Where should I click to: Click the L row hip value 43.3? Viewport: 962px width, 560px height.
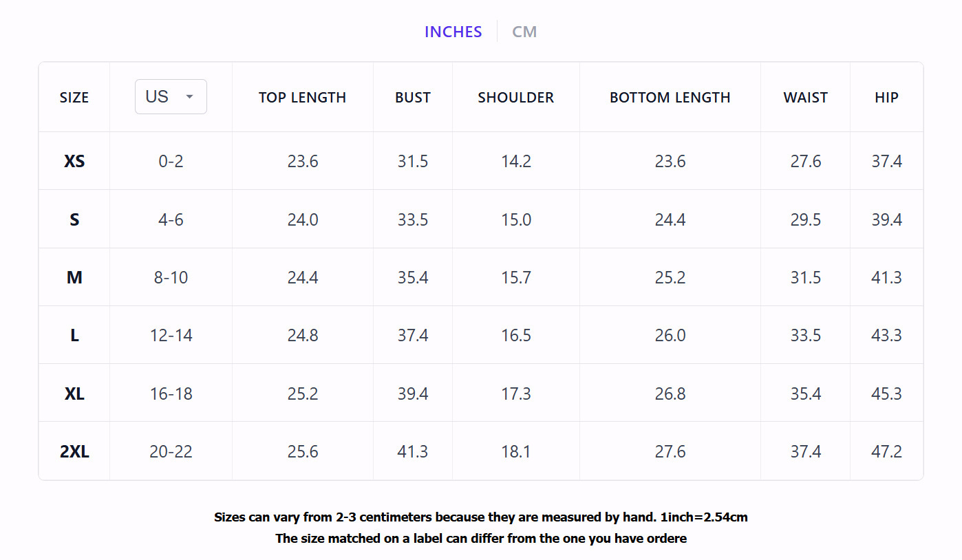pos(886,335)
